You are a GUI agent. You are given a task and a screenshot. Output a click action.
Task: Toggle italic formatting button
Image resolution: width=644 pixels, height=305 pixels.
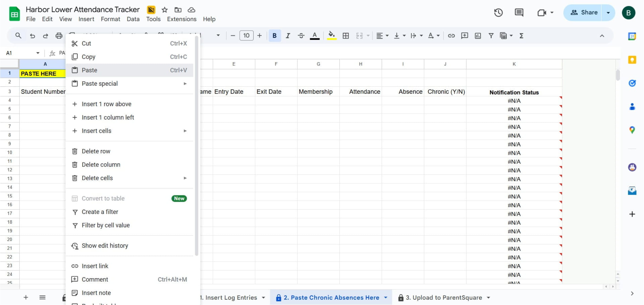tap(288, 36)
